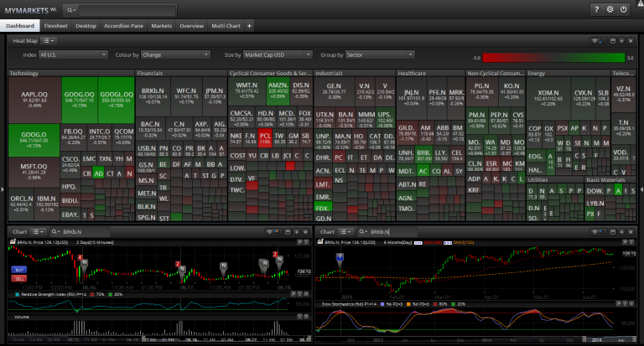
Task: Click chart type icon on right chart
Action: [x=320, y=242]
